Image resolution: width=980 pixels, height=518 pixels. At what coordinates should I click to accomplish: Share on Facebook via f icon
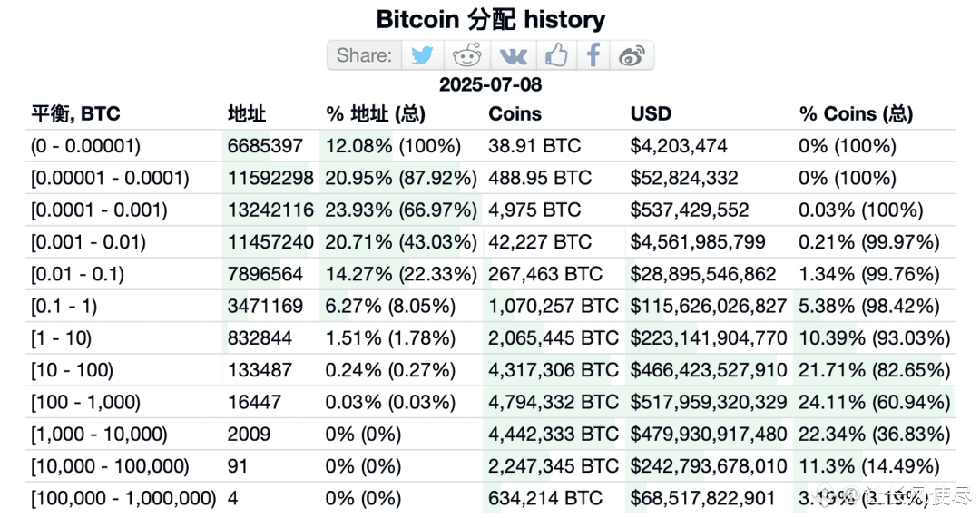pos(593,55)
